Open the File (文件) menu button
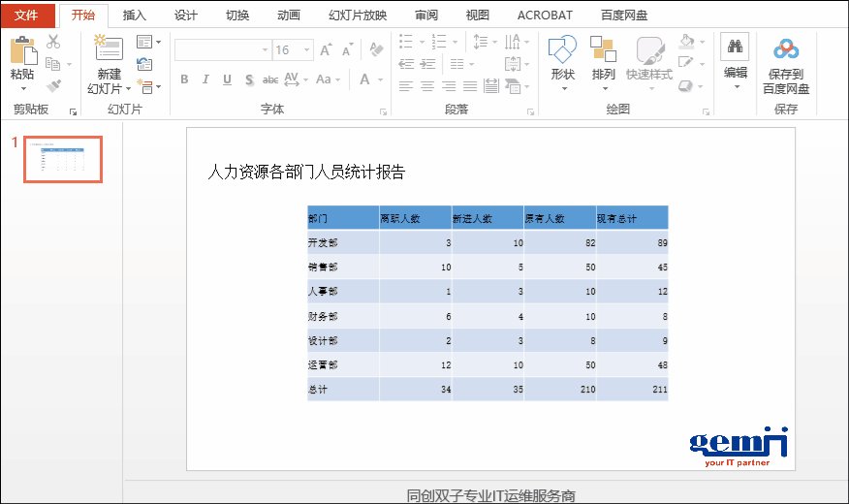 click(x=26, y=16)
